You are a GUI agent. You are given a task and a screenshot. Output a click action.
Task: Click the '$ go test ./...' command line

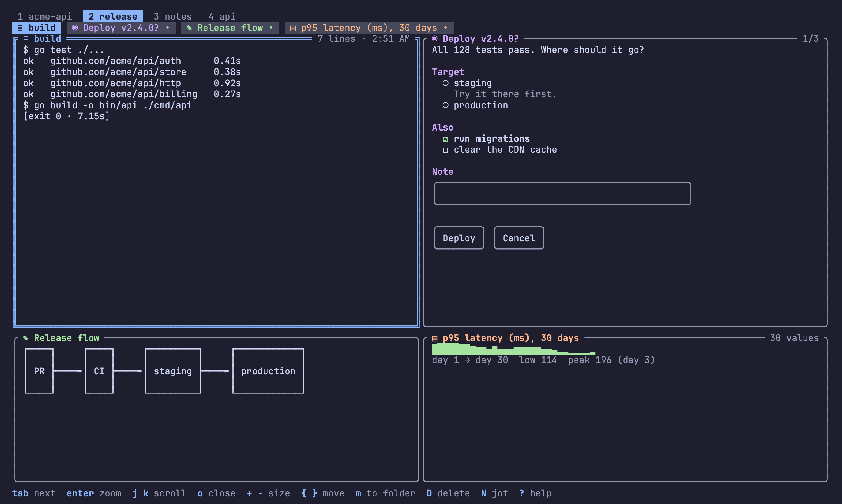coord(64,50)
